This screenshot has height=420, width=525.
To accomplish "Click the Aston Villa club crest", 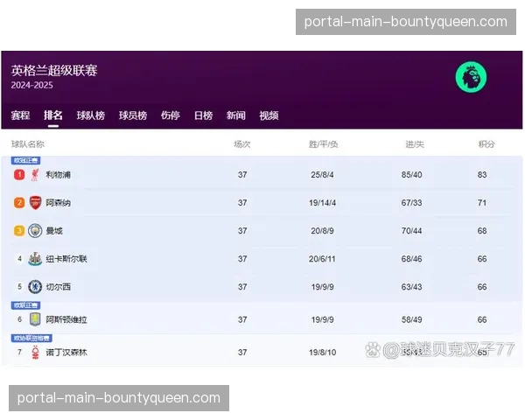I will pos(35,319).
